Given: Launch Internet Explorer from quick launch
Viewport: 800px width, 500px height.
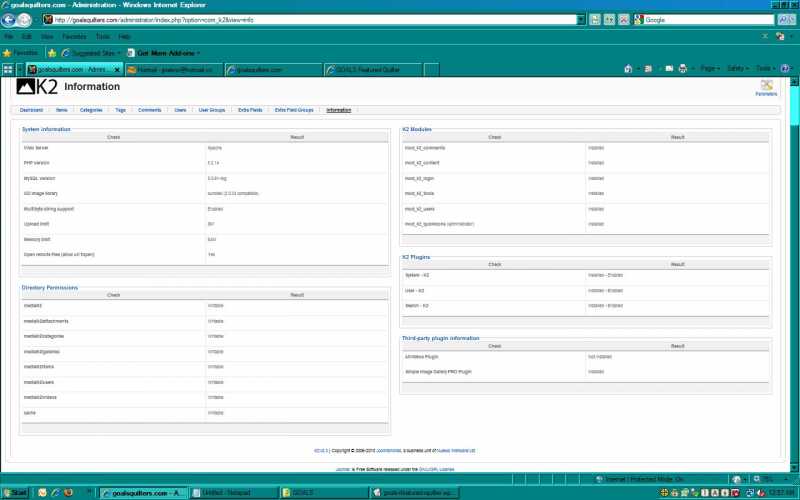Looking at the screenshot, I should [x=55, y=493].
